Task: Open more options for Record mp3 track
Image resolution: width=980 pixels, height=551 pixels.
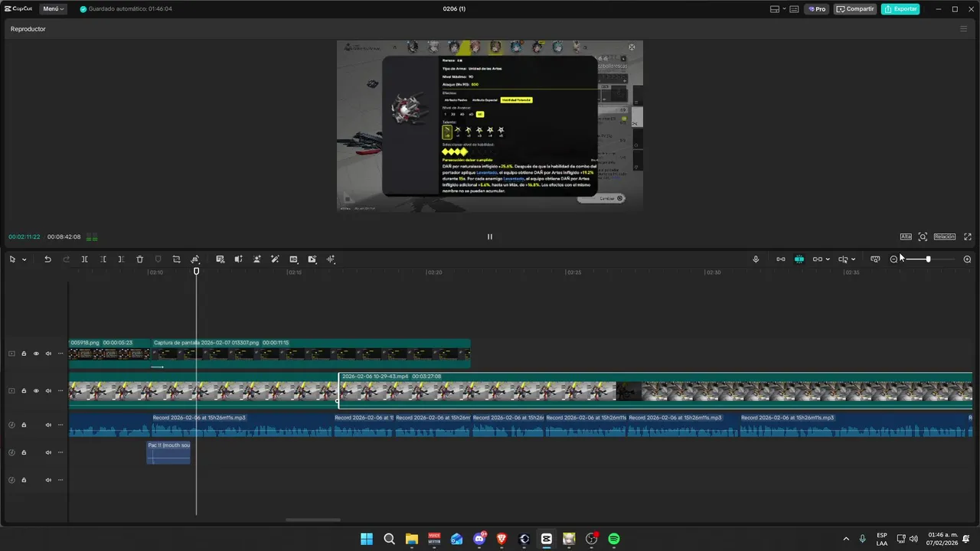Action: point(60,425)
